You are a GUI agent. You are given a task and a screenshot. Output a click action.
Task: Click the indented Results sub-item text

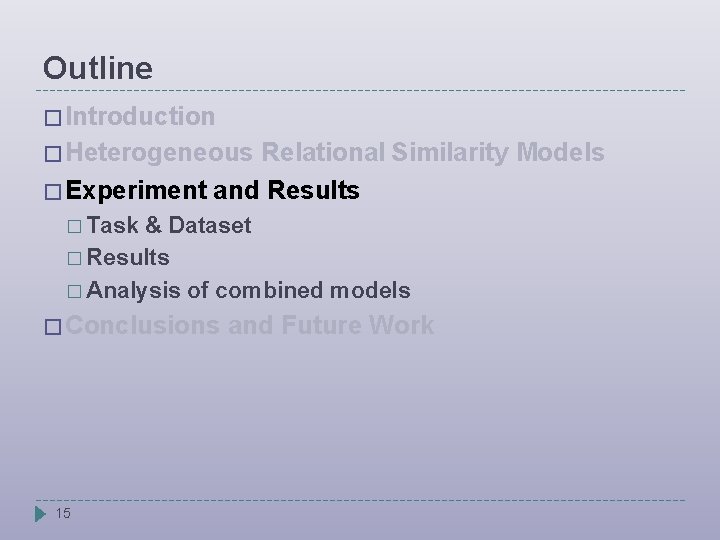pyautogui.click(x=128, y=257)
